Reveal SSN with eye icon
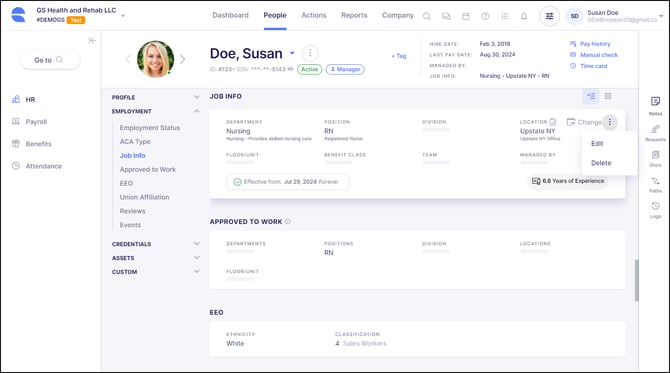The image size is (670, 373). tap(291, 69)
